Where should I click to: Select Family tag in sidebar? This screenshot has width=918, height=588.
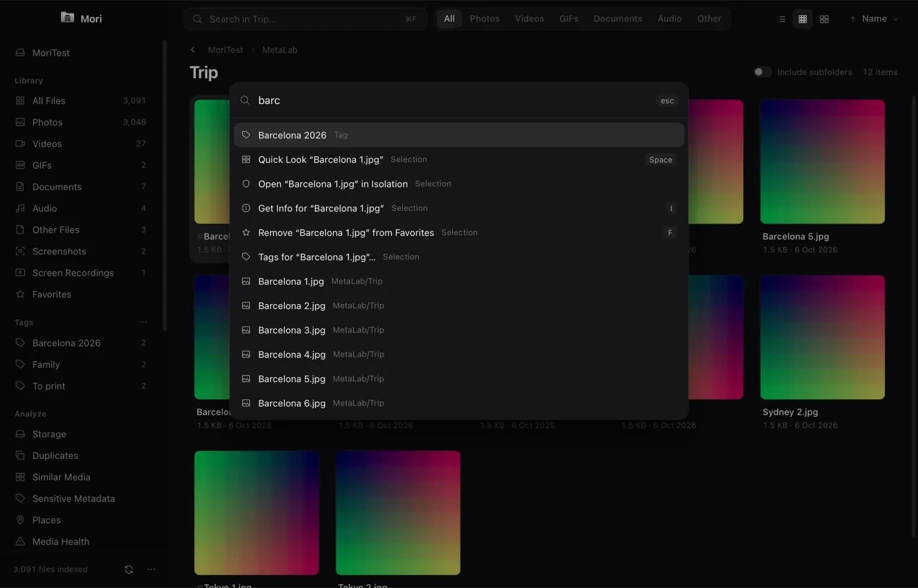81,364
